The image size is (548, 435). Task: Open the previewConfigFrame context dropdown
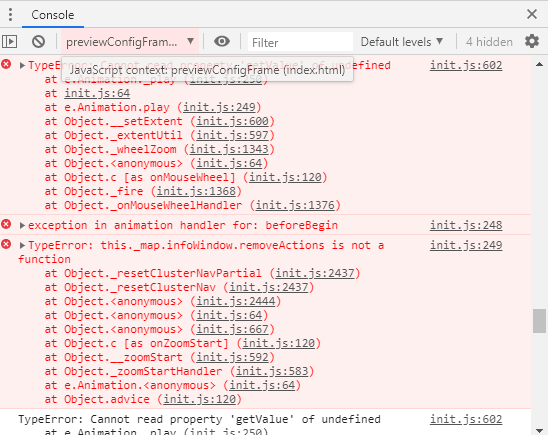pos(130,42)
